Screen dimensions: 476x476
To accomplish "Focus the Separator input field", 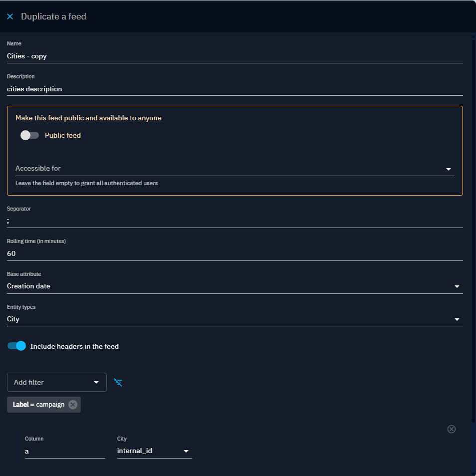I will point(235,221).
